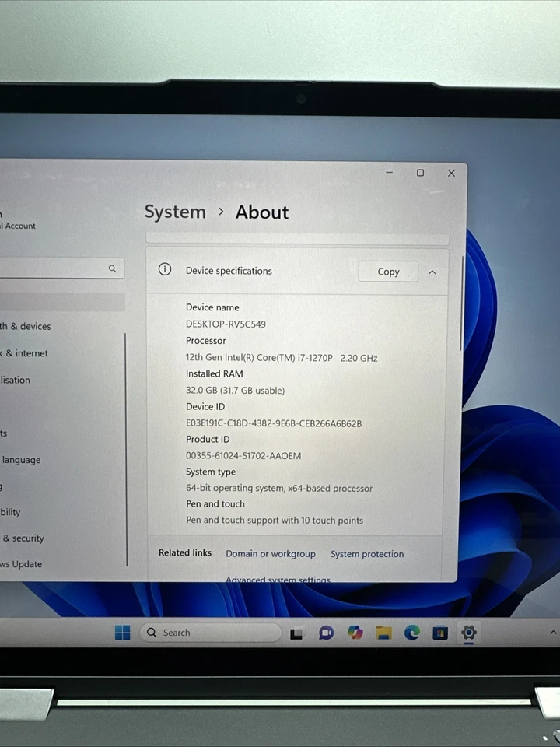Select device name DESKTOP-RV5C549
The height and width of the screenshot is (747, 560).
(x=226, y=324)
